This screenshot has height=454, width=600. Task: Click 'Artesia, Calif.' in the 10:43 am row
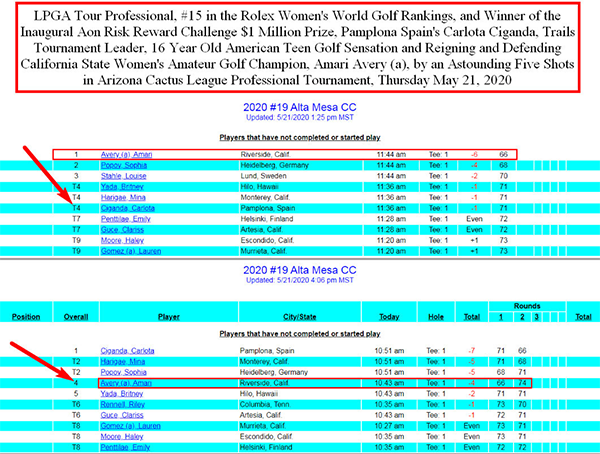260,415
